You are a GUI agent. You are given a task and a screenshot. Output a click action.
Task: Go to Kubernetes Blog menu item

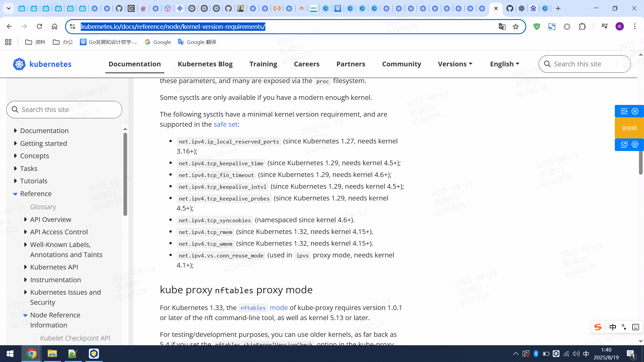205,64
